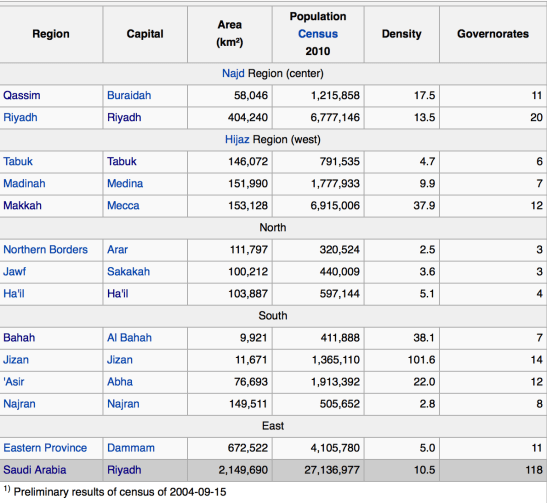
Task: Open the 'Asir region link
Action: (x=14, y=382)
